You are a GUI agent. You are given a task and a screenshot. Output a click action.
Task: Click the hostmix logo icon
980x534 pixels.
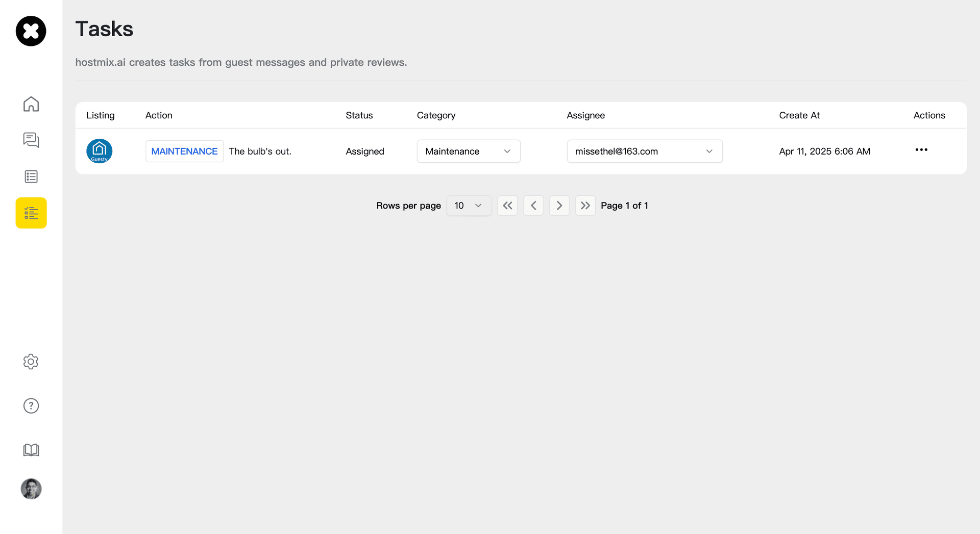(x=31, y=31)
